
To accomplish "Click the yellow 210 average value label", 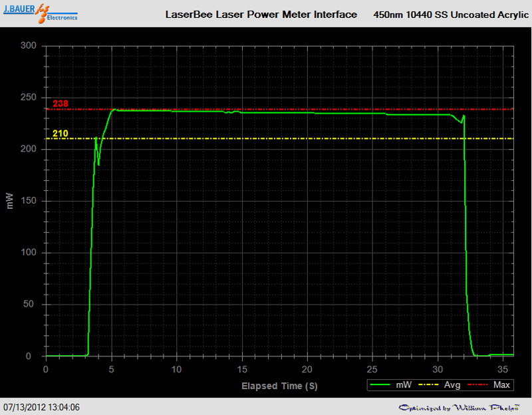I will click(61, 134).
